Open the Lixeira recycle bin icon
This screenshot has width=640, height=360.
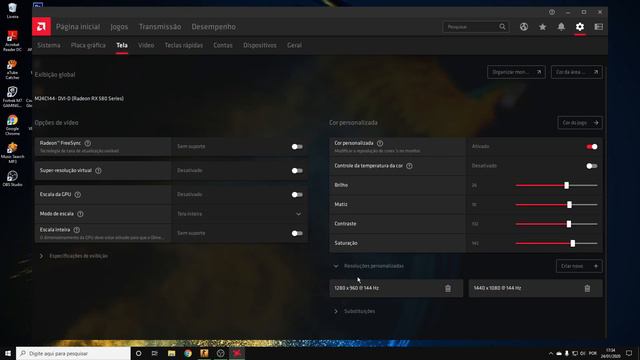click(12, 11)
